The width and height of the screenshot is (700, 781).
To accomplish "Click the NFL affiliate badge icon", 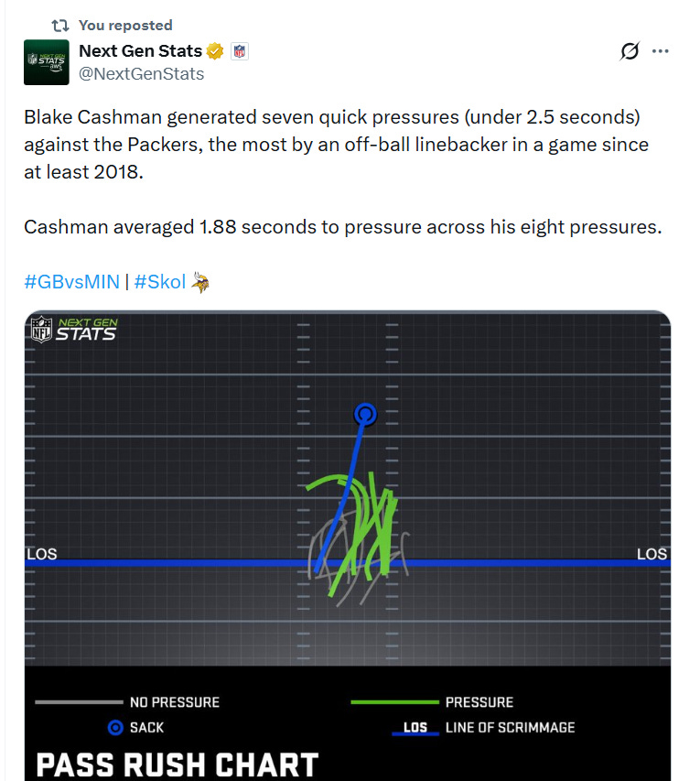I will coord(240,51).
